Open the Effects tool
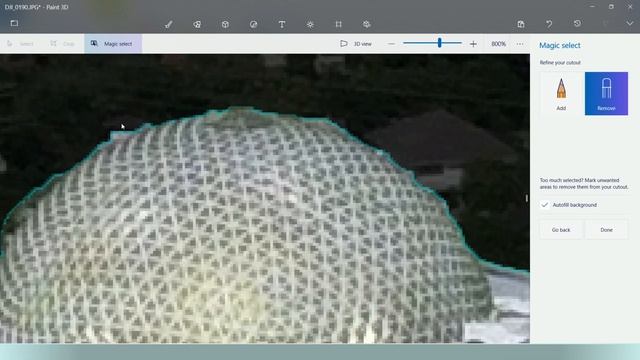 pyautogui.click(x=310, y=24)
